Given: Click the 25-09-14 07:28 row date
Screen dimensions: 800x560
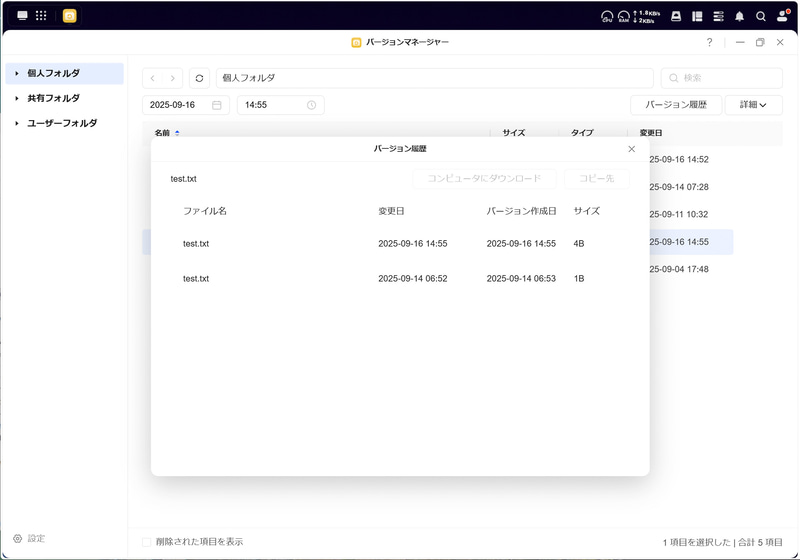Looking at the screenshot, I should (679, 187).
